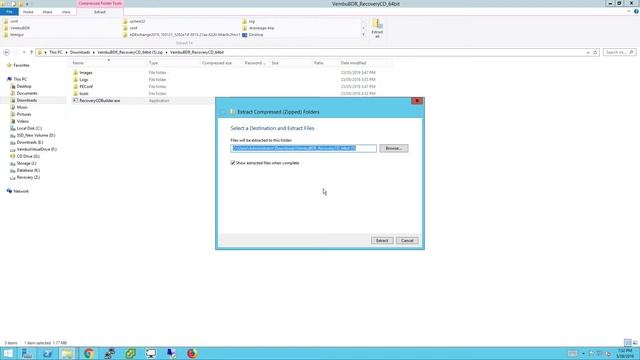Click Cancel in the extract dialog
Screen dimensions: 640x360
click(x=407, y=240)
